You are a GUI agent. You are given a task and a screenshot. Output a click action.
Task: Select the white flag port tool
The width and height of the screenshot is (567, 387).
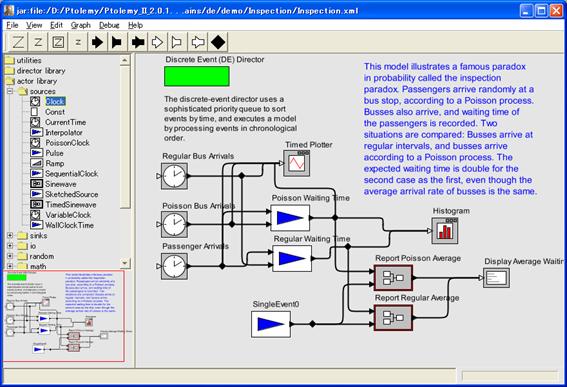click(x=177, y=42)
